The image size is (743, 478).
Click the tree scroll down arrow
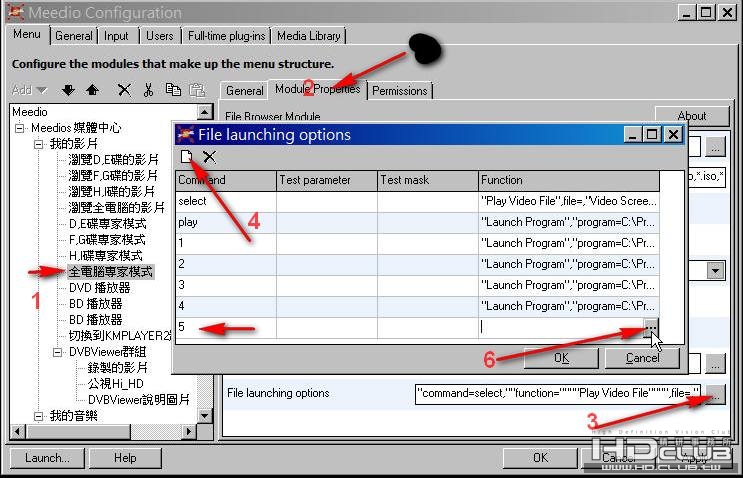click(204, 416)
